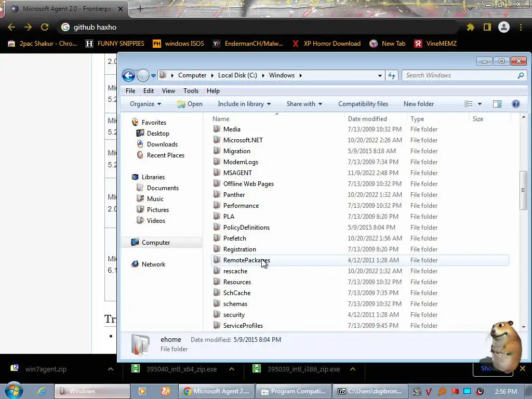
Task: Select Documents library
Action: point(163,188)
